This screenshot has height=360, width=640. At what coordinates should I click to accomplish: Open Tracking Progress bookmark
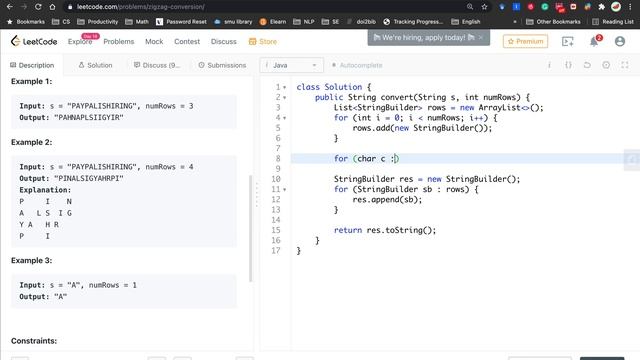coord(413,22)
